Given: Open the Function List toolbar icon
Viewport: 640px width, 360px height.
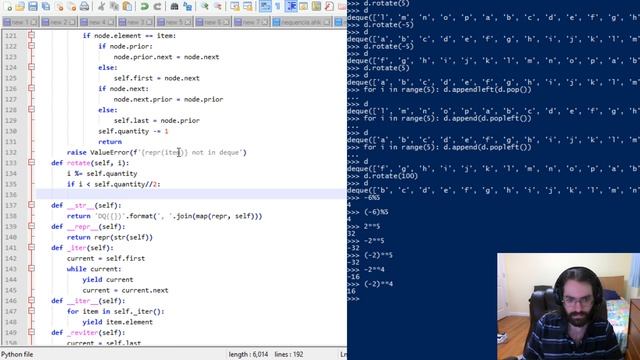Looking at the screenshot, I should (x=329, y=6).
